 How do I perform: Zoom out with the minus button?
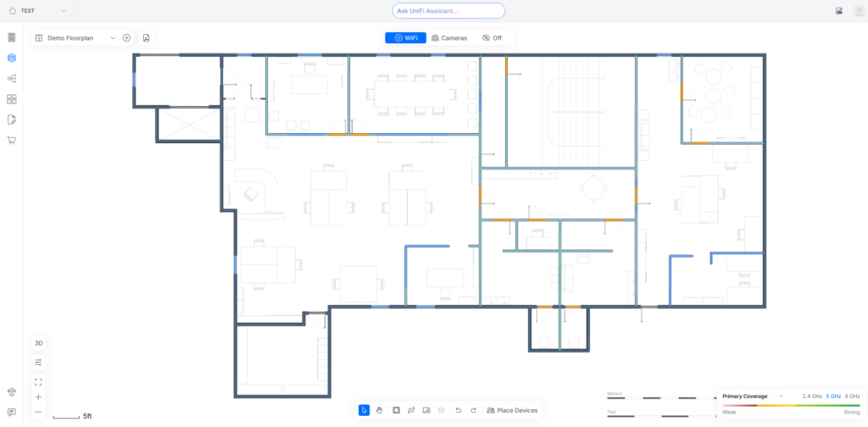[x=38, y=412]
